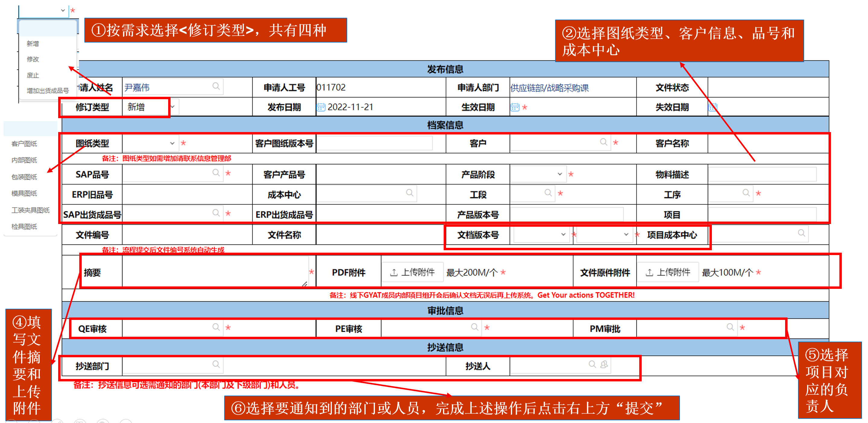The width and height of the screenshot is (868, 423).
Task: Click search icon in 抄送部门 field
Action: point(216,364)
